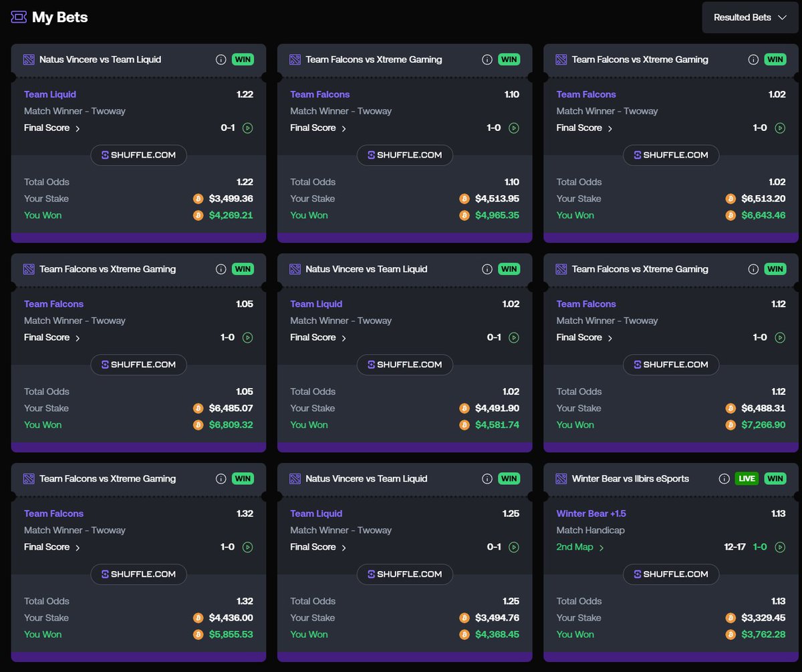Image resolution: width=802 pixels, height=672 pixels.
Task: Click game icon on the Winter Bear bet header
Action: [x=561, y=479]
